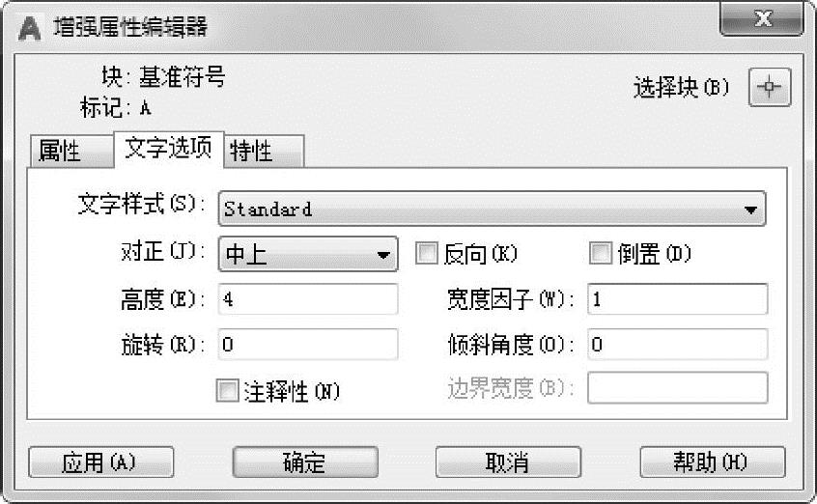Focus the 旋转 rotation input field
Viewport: 817px width, 504px height.
coord(308,345)
